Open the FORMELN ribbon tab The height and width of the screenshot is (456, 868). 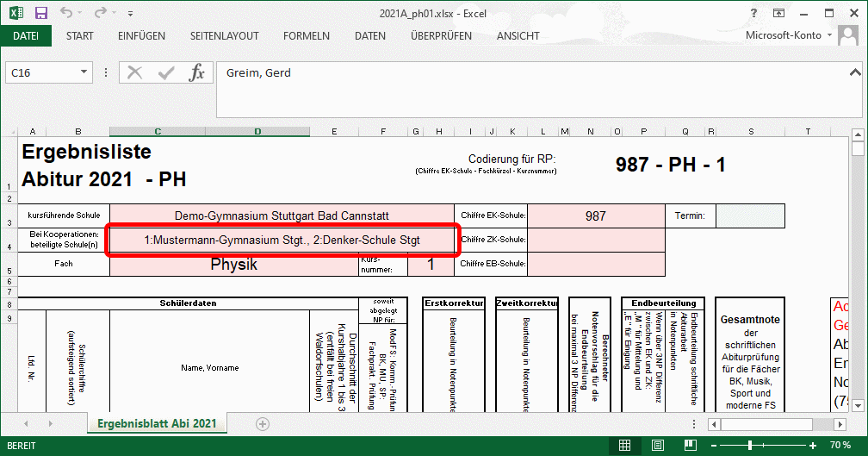(x=306, y=36)
